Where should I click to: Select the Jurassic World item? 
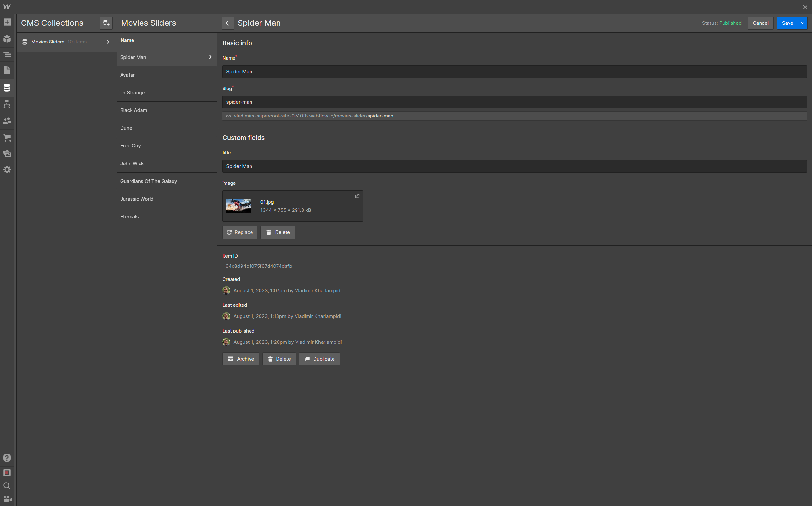[167, 199]
